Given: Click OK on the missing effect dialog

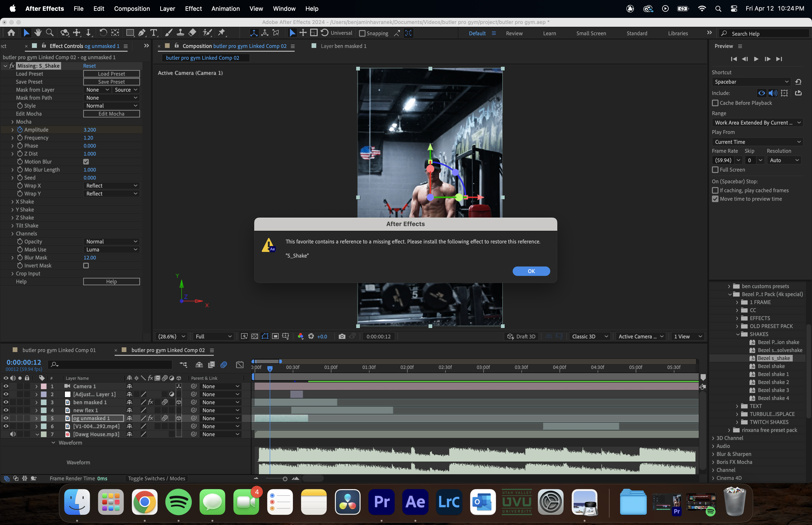Looking at the screenshot, I should click(x=531, y=271).
